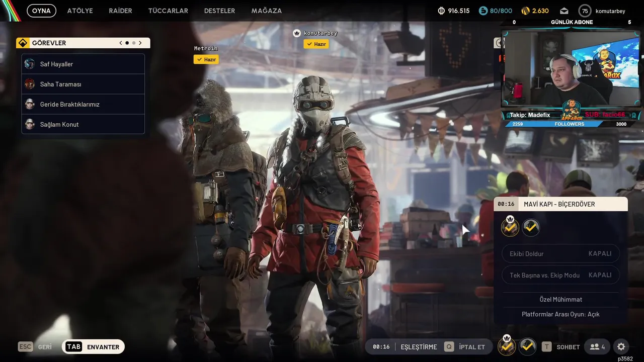Open the Sağlam Konut quest

click(83, 124)
